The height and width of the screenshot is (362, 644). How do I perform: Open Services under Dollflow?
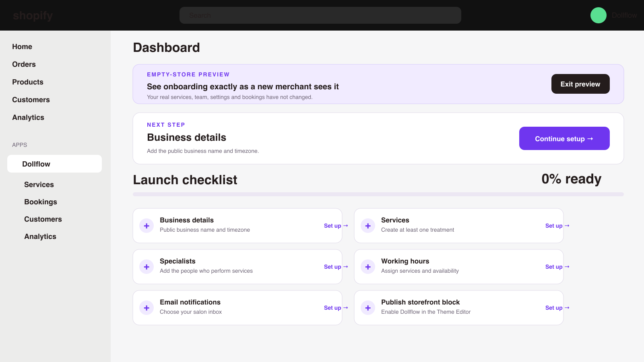[x=39, y=185]
